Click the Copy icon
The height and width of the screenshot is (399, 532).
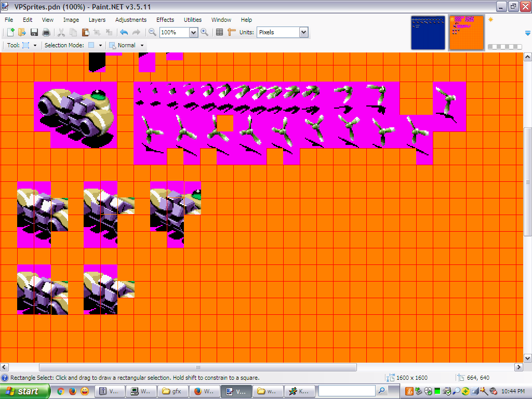point(73,32)
